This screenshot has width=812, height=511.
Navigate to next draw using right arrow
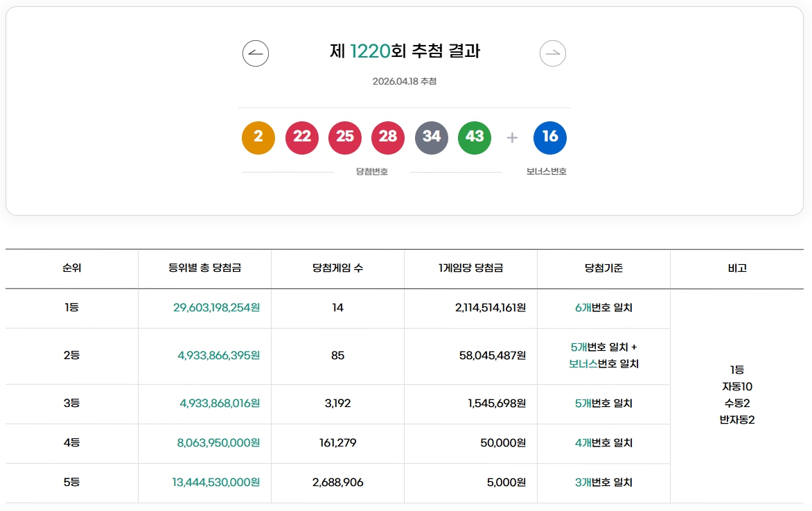click(552, 53)
